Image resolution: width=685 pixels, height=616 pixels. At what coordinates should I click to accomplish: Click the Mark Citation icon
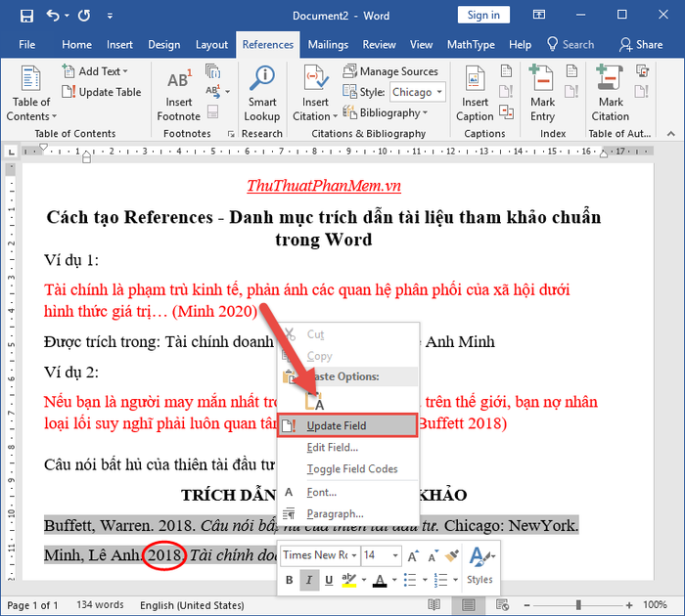[610, 77]
